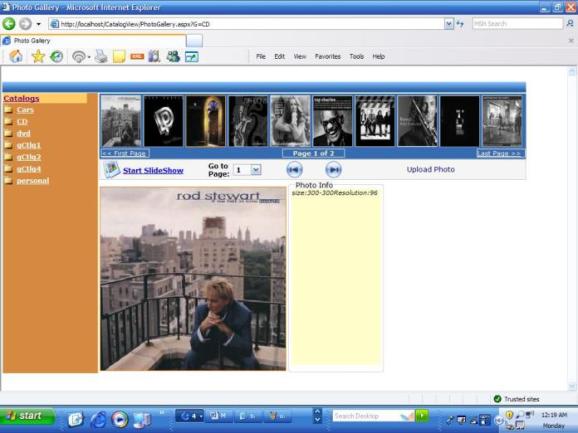
Task: Click the refresh/stop arrows icon next to address bar
Action: pyautogui.click(x=460, y=24)
